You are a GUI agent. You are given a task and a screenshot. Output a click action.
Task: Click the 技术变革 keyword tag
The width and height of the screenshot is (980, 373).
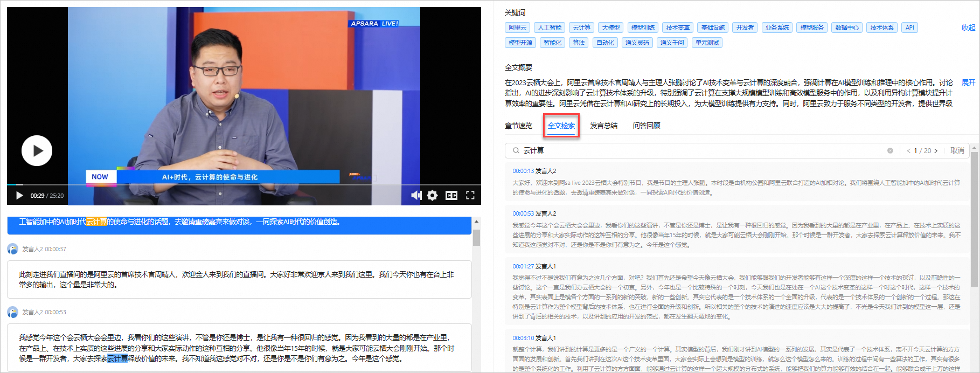click(x=678, y=27)
